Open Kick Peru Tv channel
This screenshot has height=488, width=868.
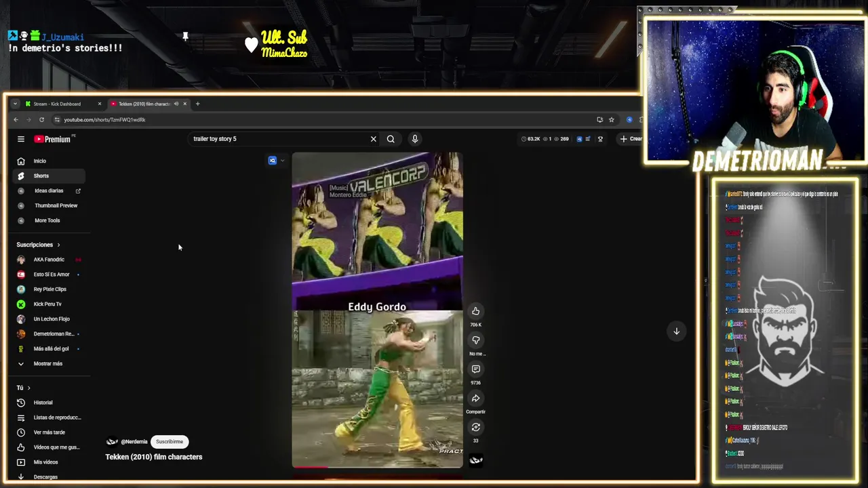click(48, 304)
